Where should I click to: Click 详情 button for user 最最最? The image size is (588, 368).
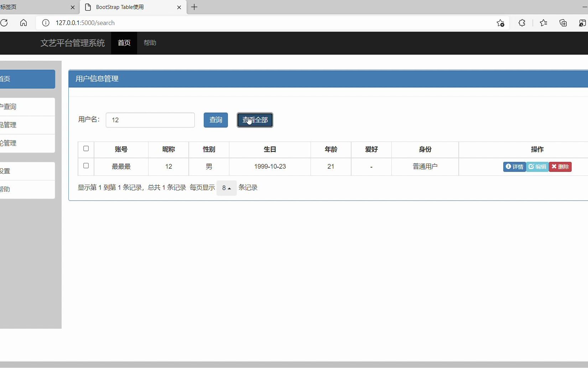coord(515,167)
